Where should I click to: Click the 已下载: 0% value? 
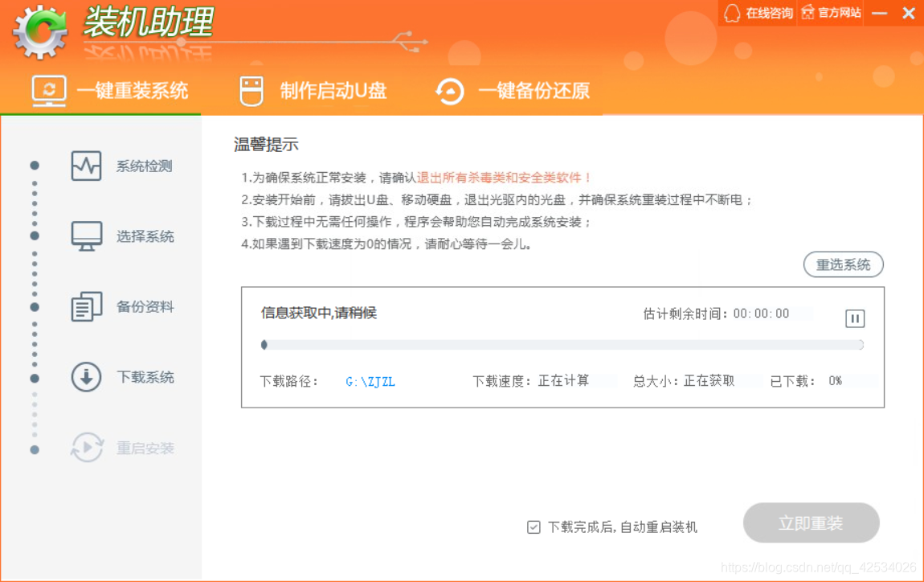coord(835,381)
